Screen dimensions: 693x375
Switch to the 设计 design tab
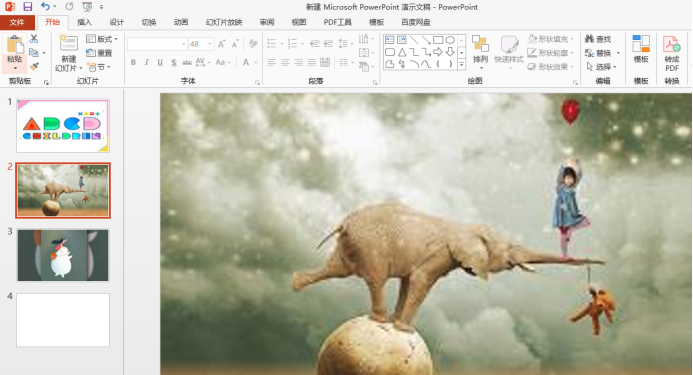117,22
